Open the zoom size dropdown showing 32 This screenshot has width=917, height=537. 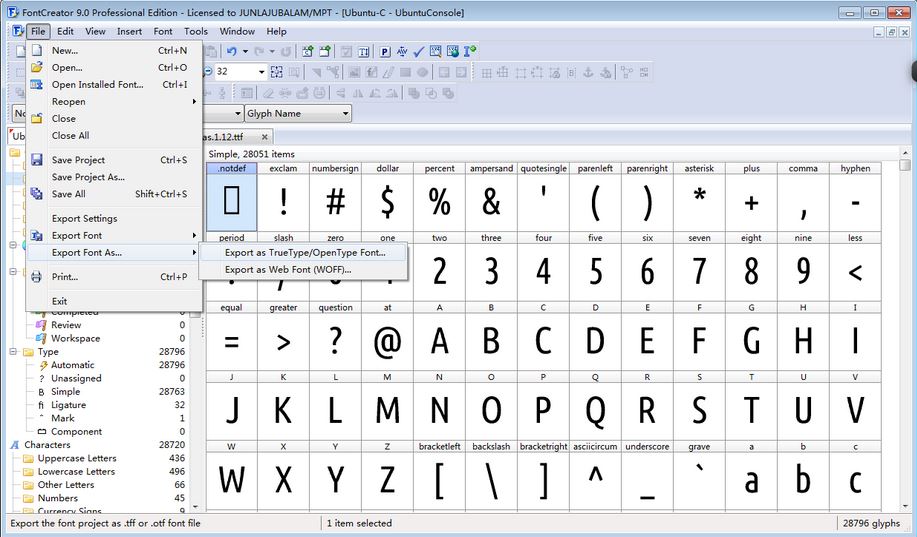click(262, 72)
